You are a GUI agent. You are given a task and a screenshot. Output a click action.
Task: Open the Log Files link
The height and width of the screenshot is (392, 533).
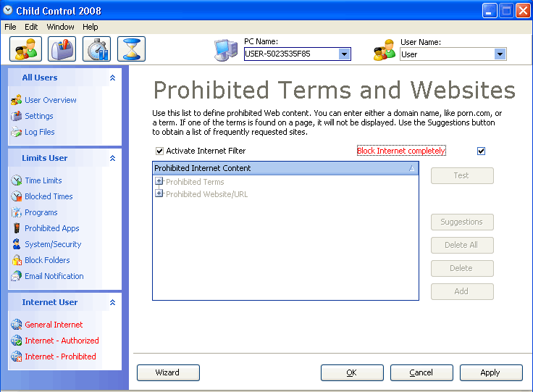pos(39,132)
